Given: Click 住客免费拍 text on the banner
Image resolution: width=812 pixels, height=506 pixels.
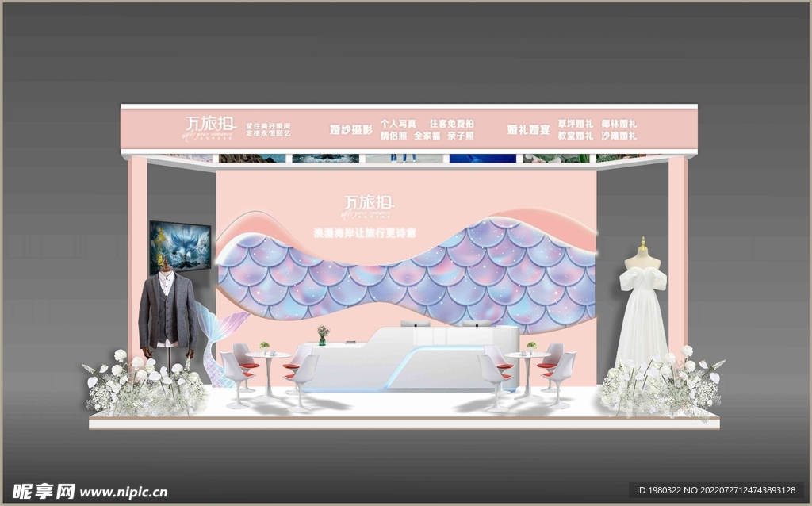Looking at the screenshot, I should coord(451,124).
